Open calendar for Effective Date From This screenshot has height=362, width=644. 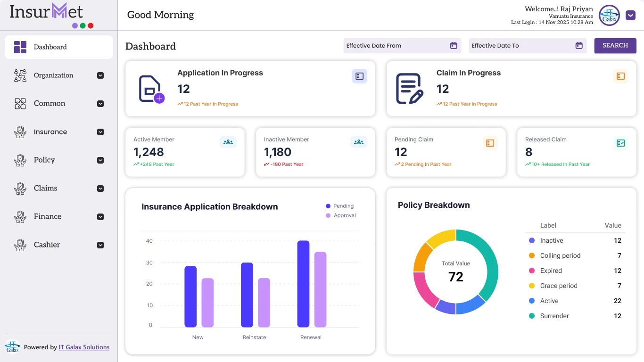[454, 46]
